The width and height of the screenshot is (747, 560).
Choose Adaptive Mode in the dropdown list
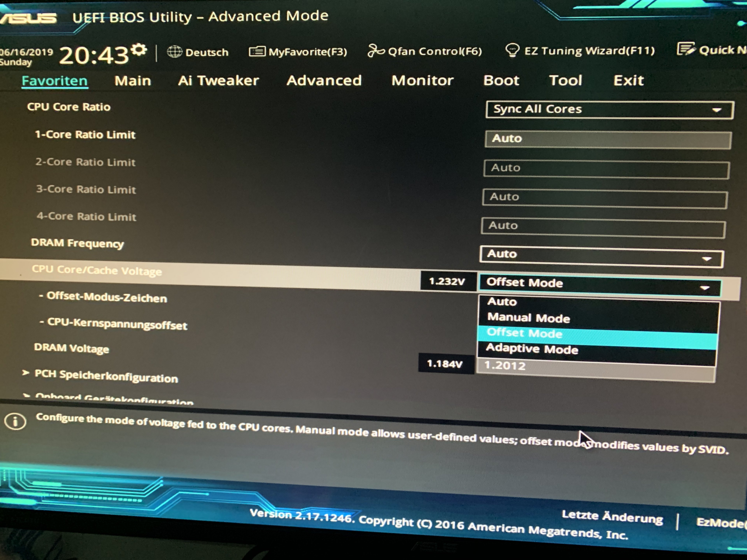(x=532, y=349)
